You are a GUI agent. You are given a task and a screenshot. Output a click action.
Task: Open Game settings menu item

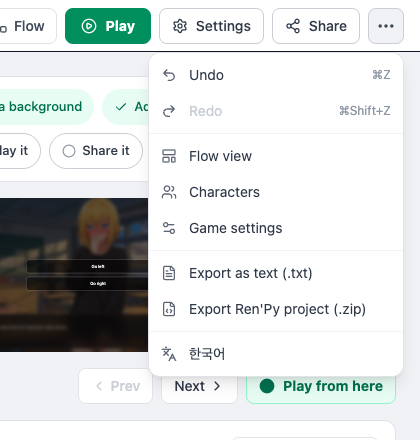coord(276,228)
